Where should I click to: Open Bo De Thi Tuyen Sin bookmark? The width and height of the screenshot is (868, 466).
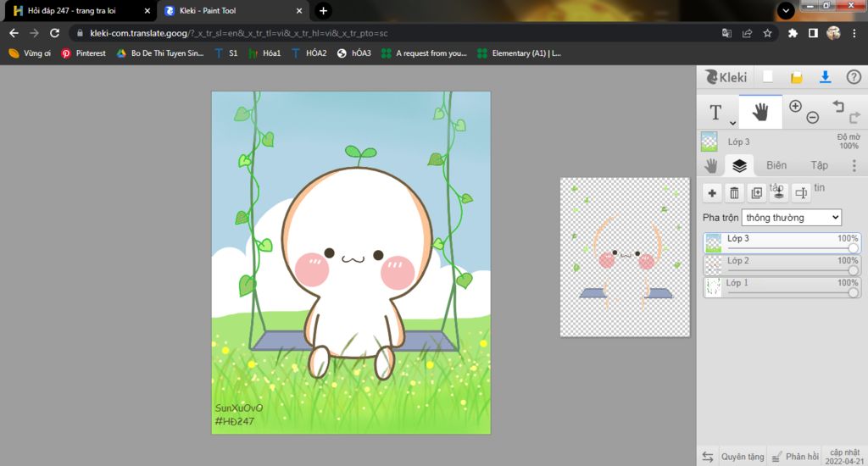(x=160, y=53)
